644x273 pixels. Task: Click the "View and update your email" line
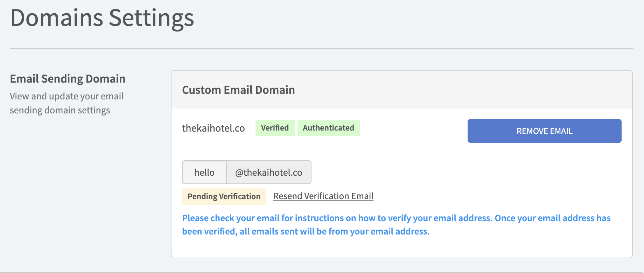point(66,96)
